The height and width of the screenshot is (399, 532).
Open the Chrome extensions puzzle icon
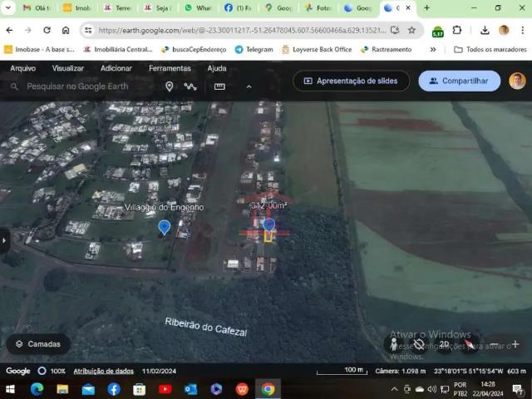click(456, 30)
